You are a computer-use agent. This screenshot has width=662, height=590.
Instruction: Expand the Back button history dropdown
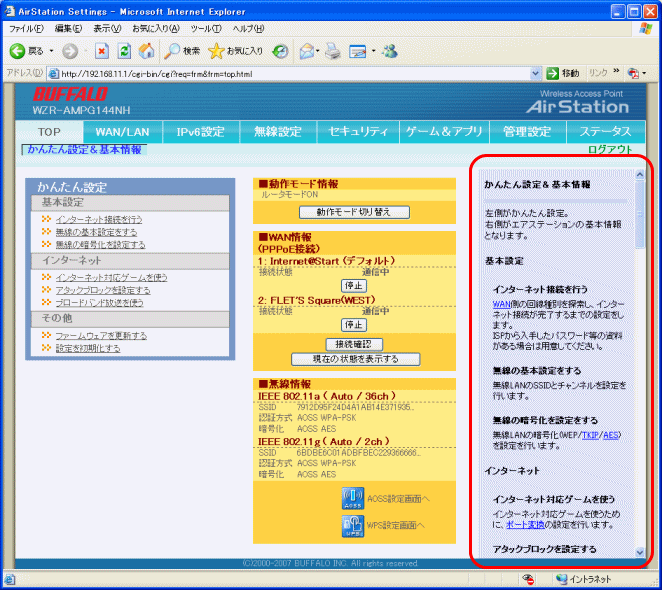click(x=51, y=51)
